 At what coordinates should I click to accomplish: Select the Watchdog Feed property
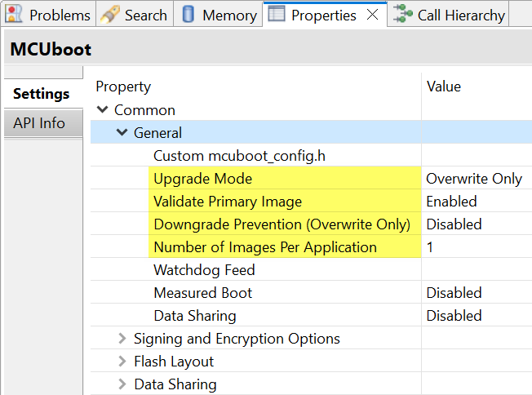[x=204, y=270]
